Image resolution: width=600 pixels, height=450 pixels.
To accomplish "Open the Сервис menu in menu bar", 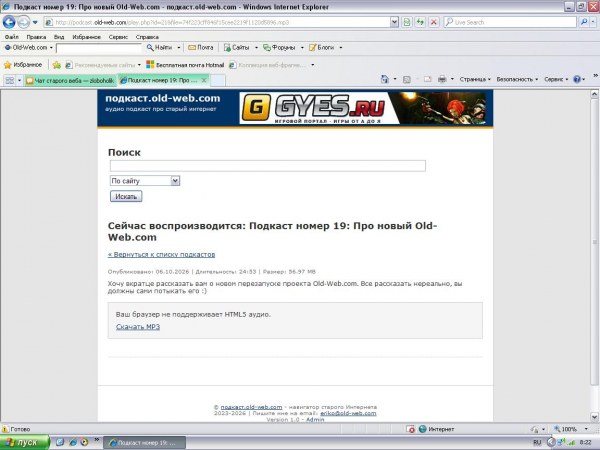I will tap(118, 37).
